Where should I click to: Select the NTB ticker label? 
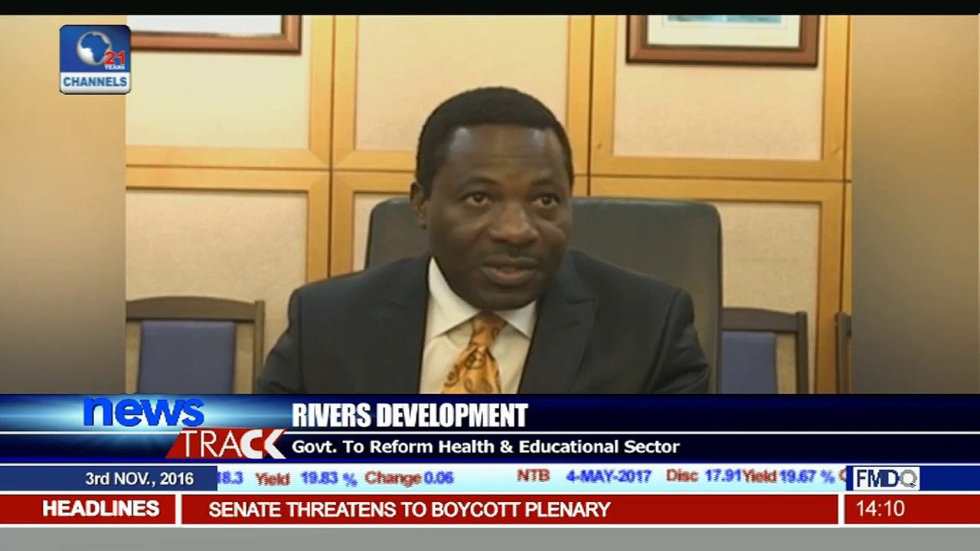[x=533, y=476]
